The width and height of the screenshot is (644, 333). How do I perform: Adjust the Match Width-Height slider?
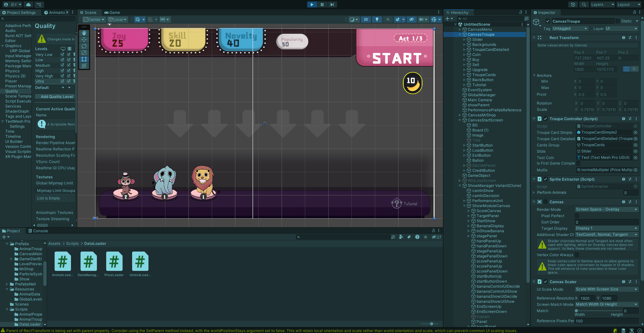576,311
